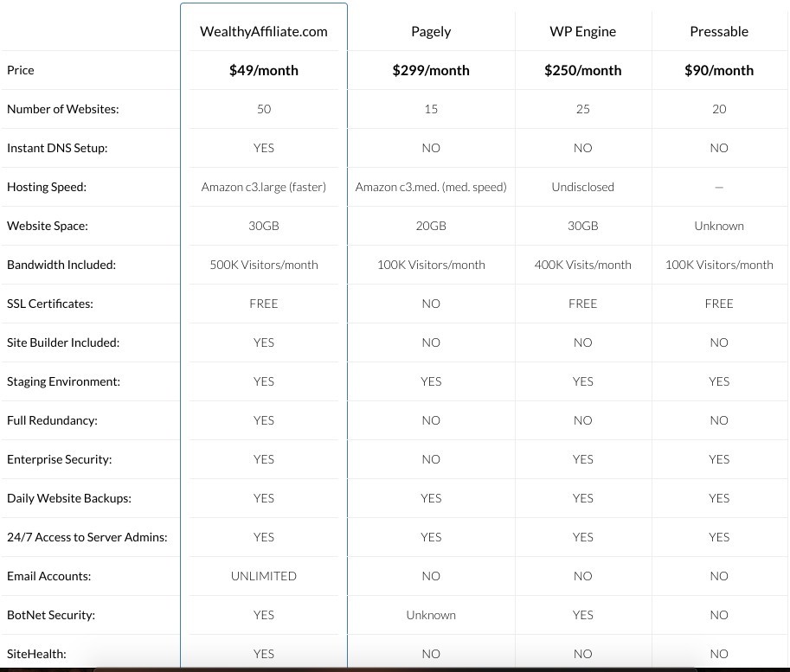Screen dimensions: 790x672
Task: Click the Amazon c3.large (faster) cell
Action: point(264,187)
